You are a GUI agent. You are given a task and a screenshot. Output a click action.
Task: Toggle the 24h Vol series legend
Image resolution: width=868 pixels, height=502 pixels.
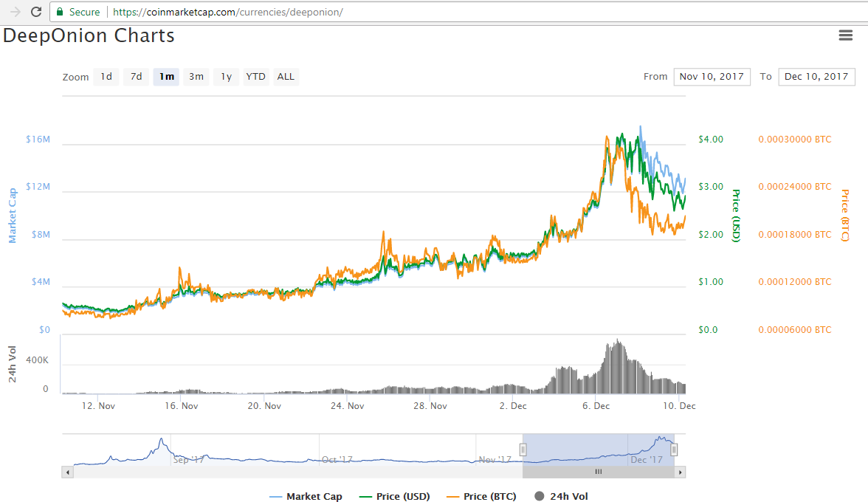(561, 497)
